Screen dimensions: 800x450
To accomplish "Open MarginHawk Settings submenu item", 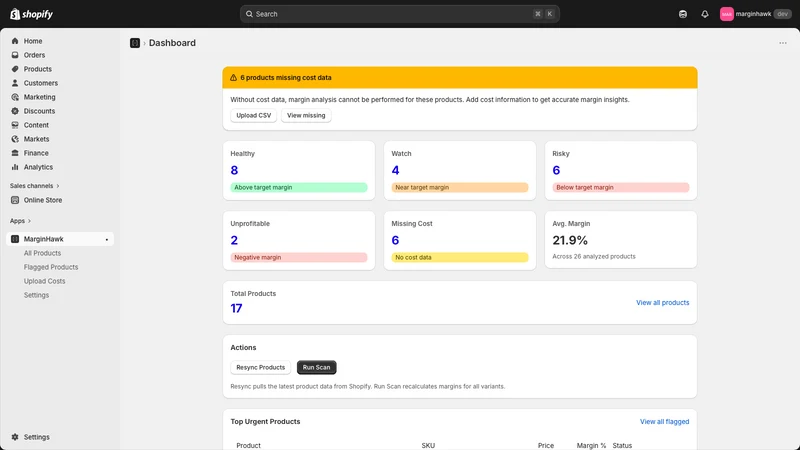I will click(36, 295).
